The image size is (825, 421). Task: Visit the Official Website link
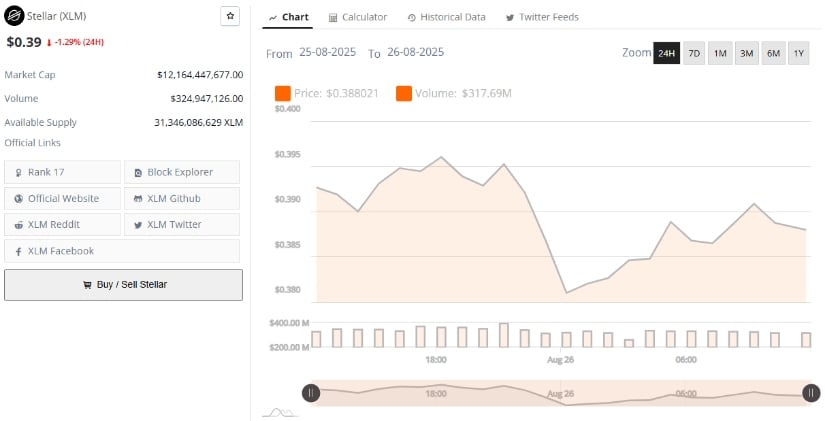[63, 198]
